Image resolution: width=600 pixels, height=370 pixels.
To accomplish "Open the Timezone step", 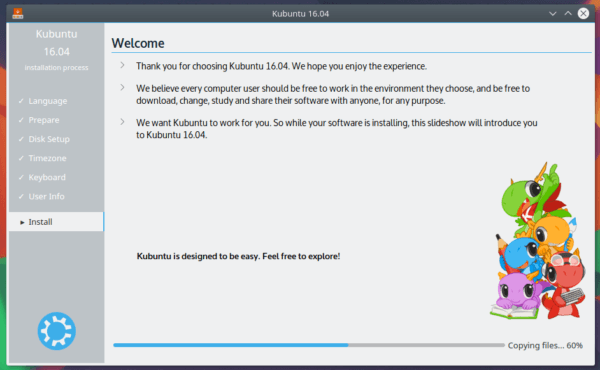I will (x=47, y=158).
